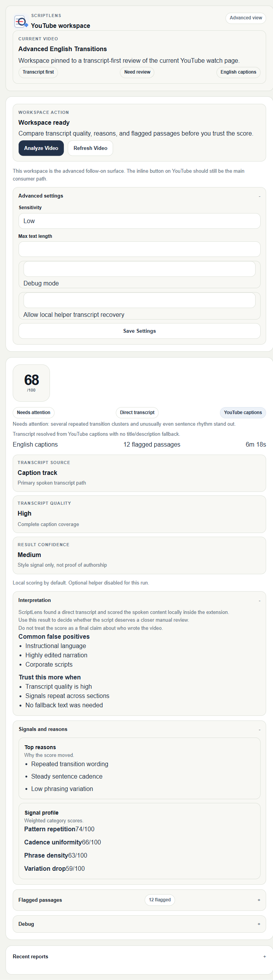Click the Analyze Video button

41,148
